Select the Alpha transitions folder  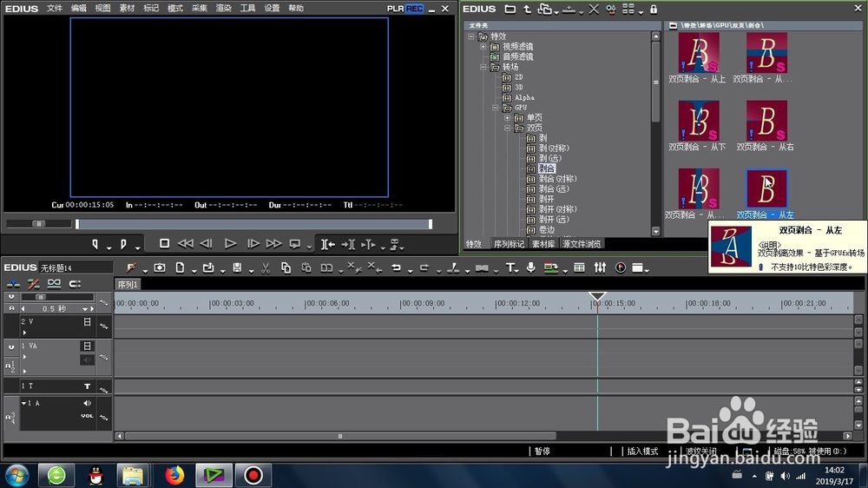tap(524, 97)
